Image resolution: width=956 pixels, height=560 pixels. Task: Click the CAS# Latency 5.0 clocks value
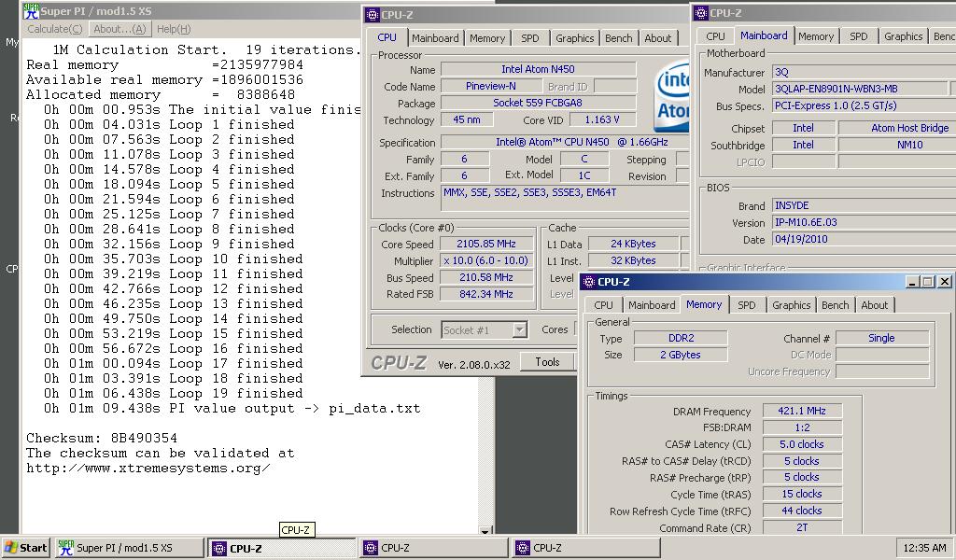(x=802, y=444)
